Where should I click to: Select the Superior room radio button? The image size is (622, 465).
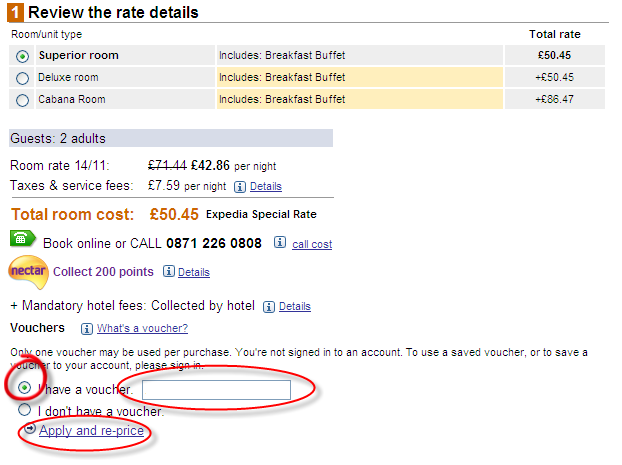click(x=23, y=56)
